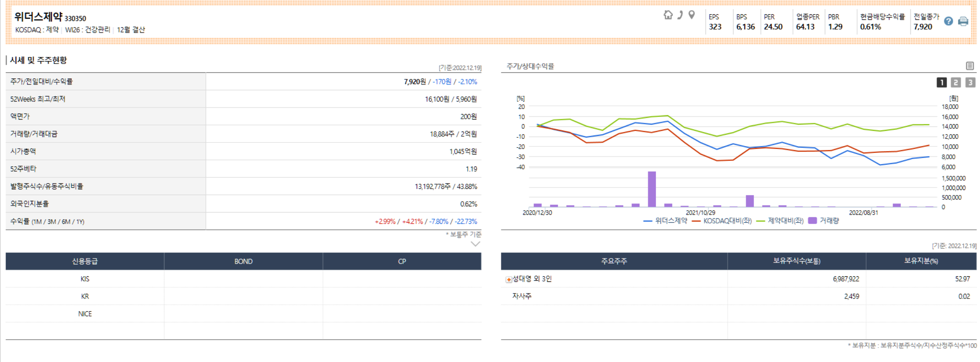Image resolution: width=980 pixels, height=362 pixels.
Task: Toggle KOSDAQ대비(좌) legend entry
Action: (722, 221)
